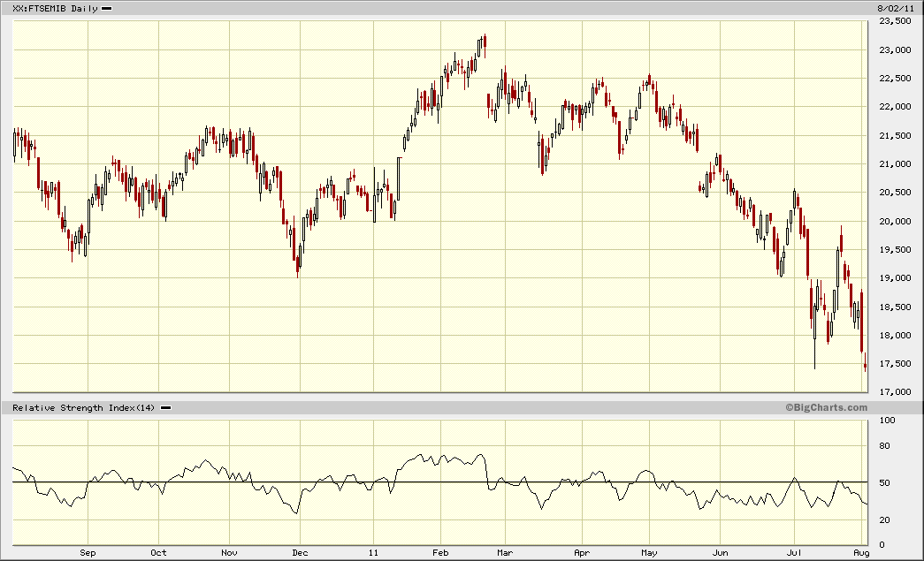The width and height of the screenshot is (924, 561).
Task: Click the Sep month label
Action: point(88,553)
